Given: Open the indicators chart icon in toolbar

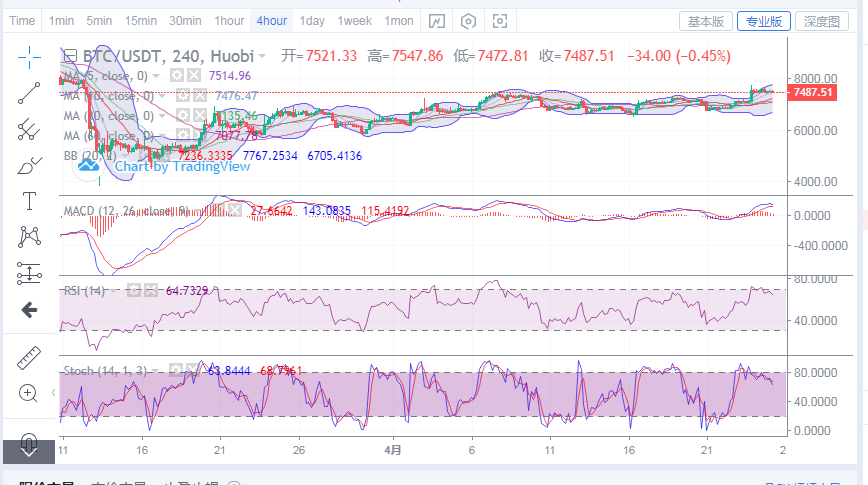Looking at the screenshot, I should pos(437,21).
